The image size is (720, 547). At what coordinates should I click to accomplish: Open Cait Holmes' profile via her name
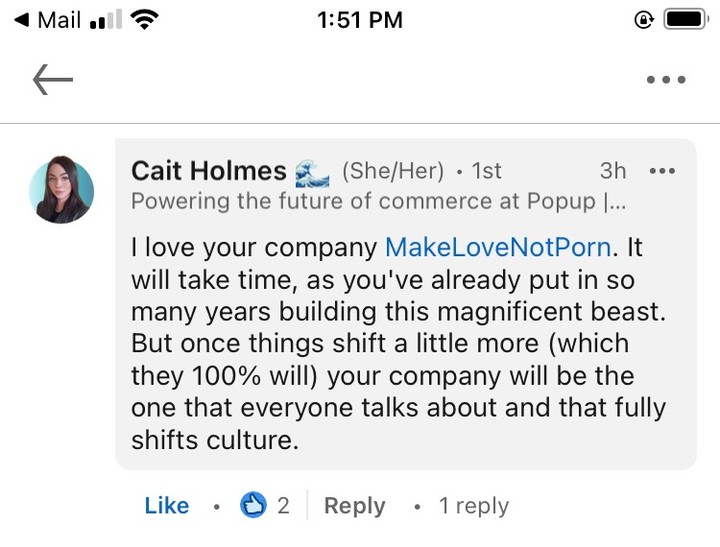(x=208, y=171)
